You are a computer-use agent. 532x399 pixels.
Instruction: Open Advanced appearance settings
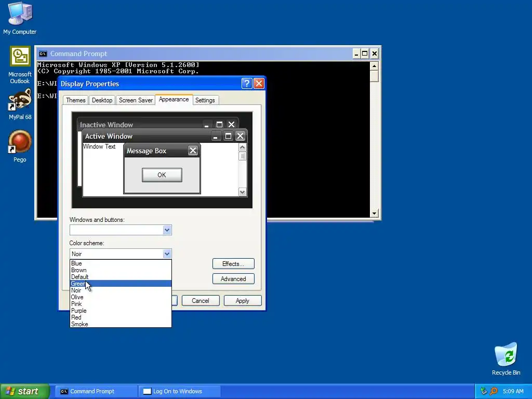(x=233, y=279)
